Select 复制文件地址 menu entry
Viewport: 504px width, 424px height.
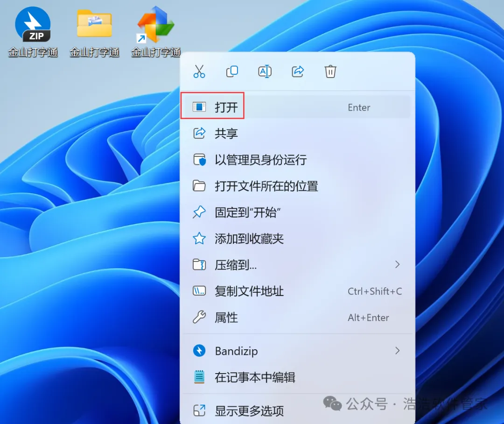(x=297, y=291)
